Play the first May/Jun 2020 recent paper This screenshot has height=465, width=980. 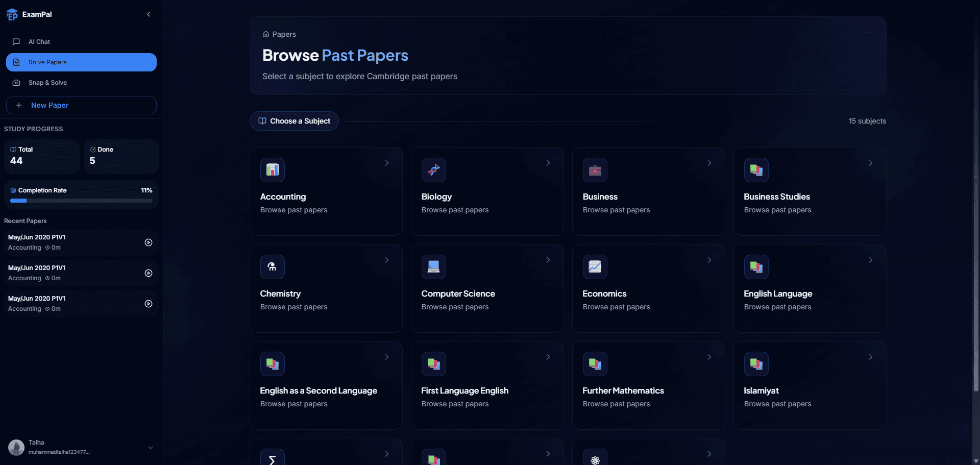click(148, 242)
